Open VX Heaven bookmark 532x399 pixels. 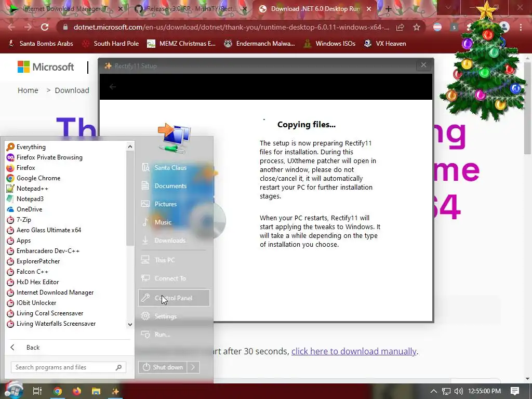tap(385, 44)
